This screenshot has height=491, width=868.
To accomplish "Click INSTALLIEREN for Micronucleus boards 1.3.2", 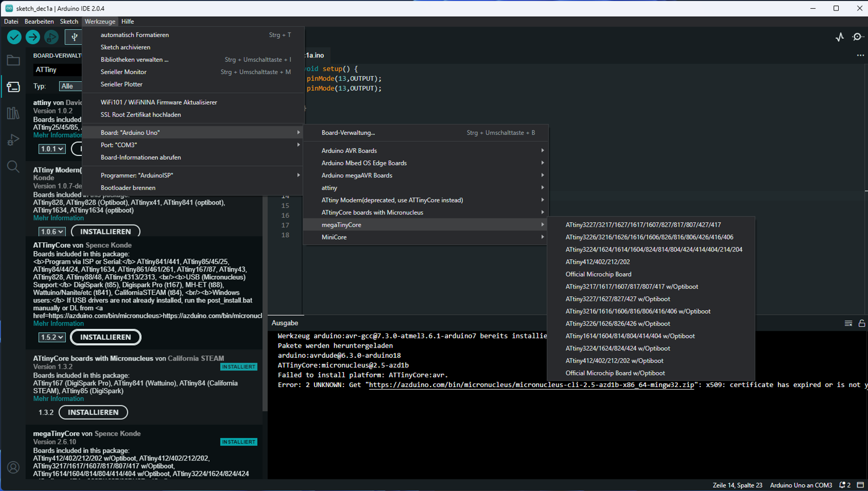I will click(x=93, y=412).
